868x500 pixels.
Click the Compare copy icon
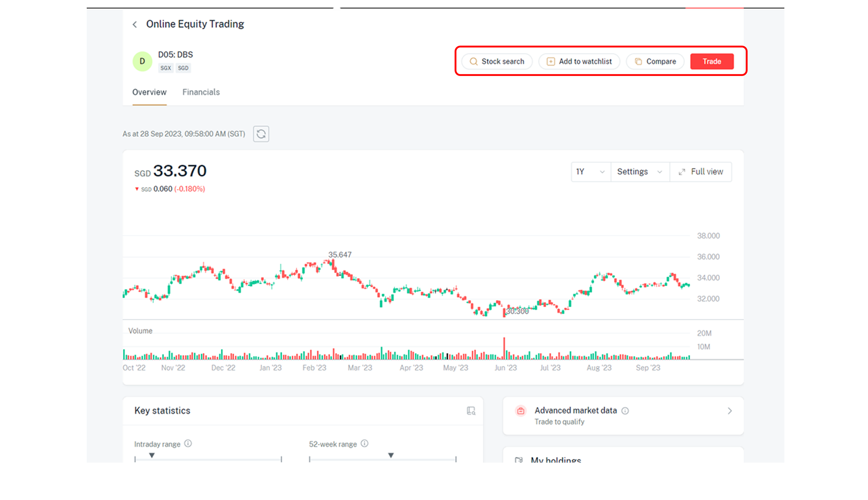[638, 61]
